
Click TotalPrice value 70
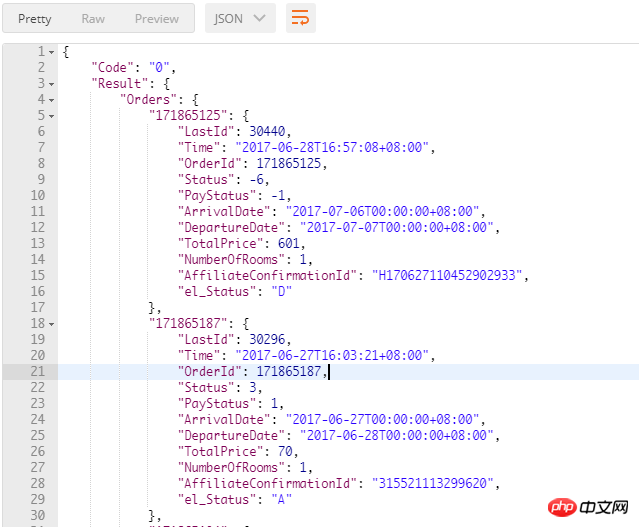pyautogui.click(x=285, y=451)
